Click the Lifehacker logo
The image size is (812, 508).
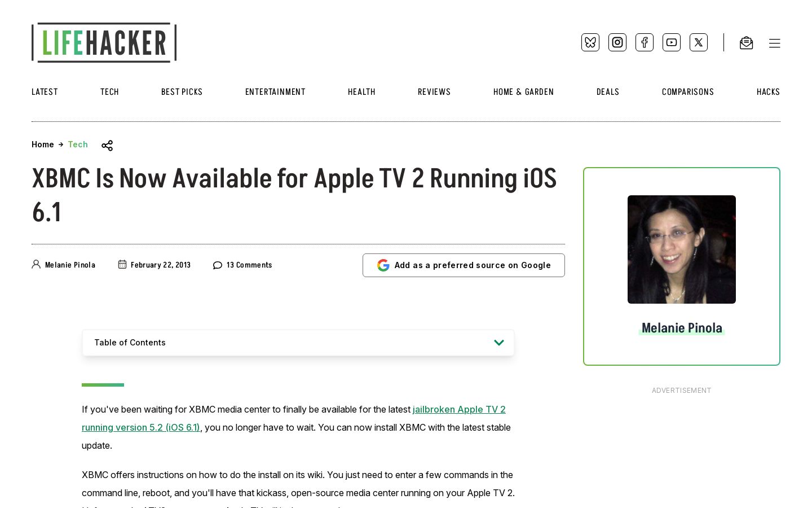(104, 42)
